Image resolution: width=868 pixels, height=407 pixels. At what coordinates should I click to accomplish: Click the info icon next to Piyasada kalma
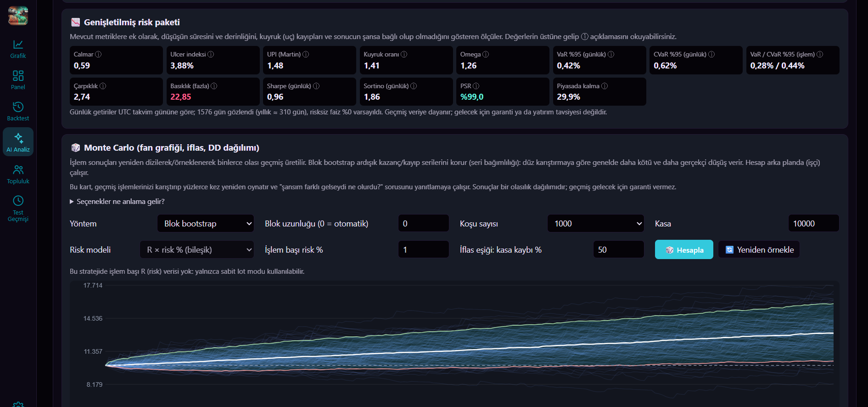[x=605, y=86]
